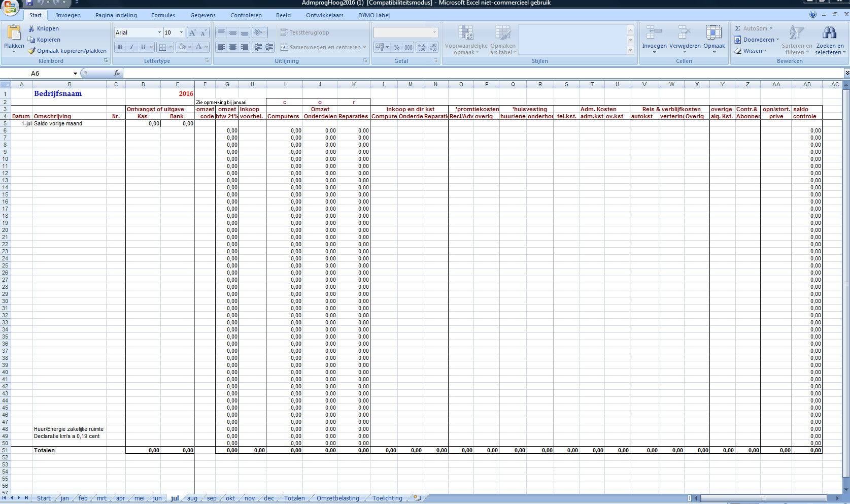Click the vertical scrollbar down arrow
The height and width of the screenshot is (504, 850).
[846, 489]
